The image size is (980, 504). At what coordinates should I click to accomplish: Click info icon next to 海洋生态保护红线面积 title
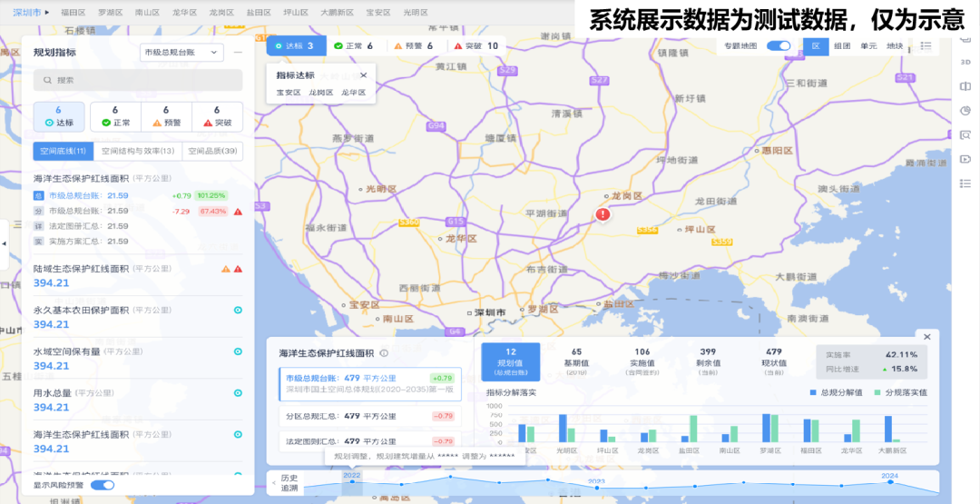coord(384,353)
